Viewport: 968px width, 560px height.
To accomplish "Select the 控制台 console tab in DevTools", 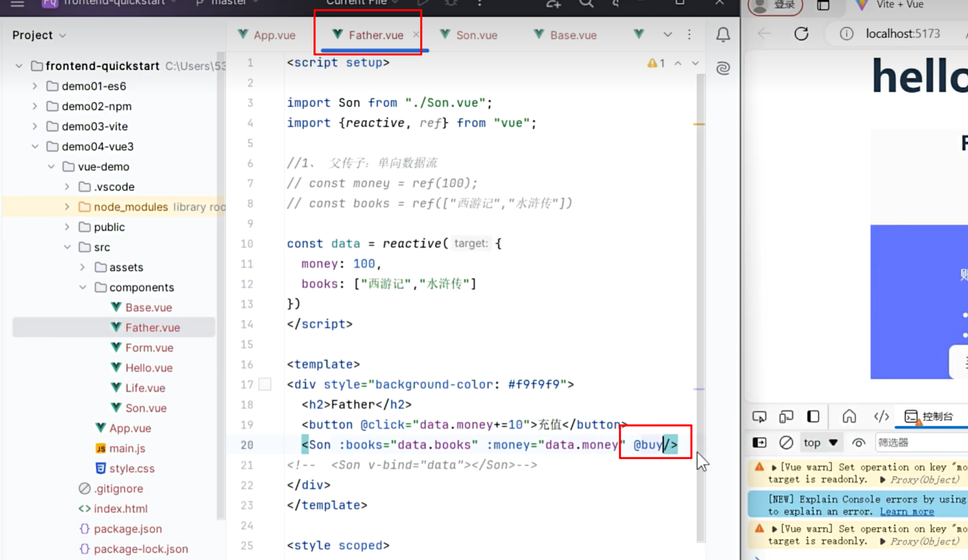I will [x=929, y=416].
